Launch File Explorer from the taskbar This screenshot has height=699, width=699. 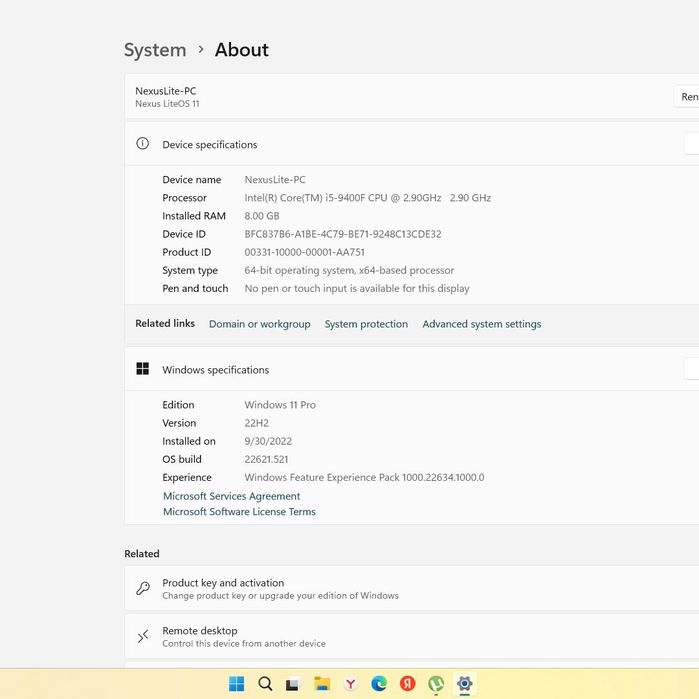pos(322,683)
